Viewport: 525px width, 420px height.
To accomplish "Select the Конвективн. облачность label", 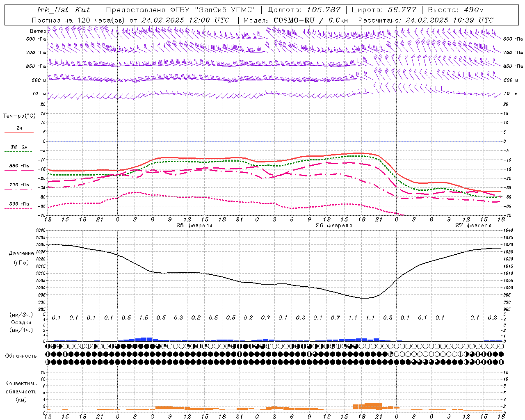I will pyautogui.click(x=21, y=388).
